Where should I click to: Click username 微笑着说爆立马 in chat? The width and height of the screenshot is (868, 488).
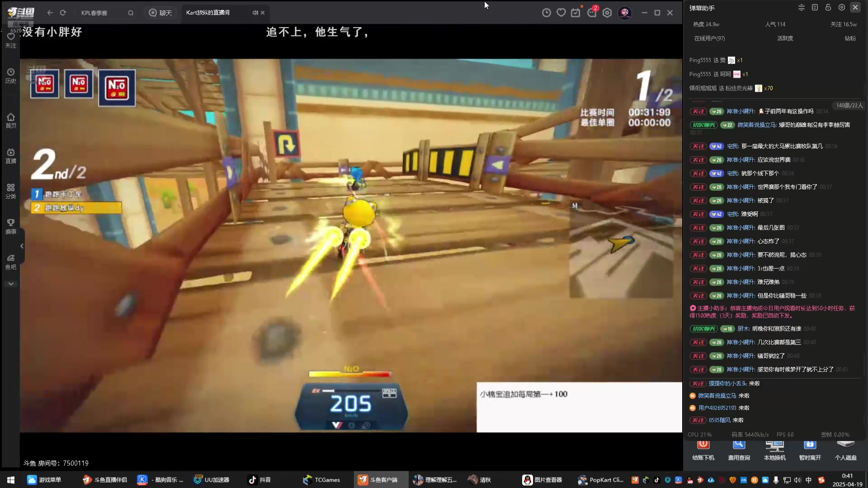[757, 125]
